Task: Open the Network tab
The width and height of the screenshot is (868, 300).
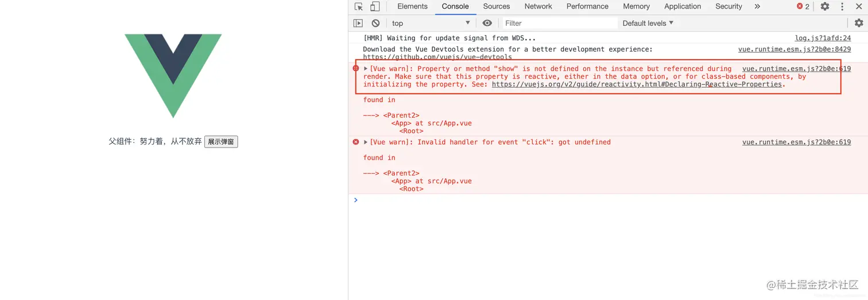Action: click(538, 6)
